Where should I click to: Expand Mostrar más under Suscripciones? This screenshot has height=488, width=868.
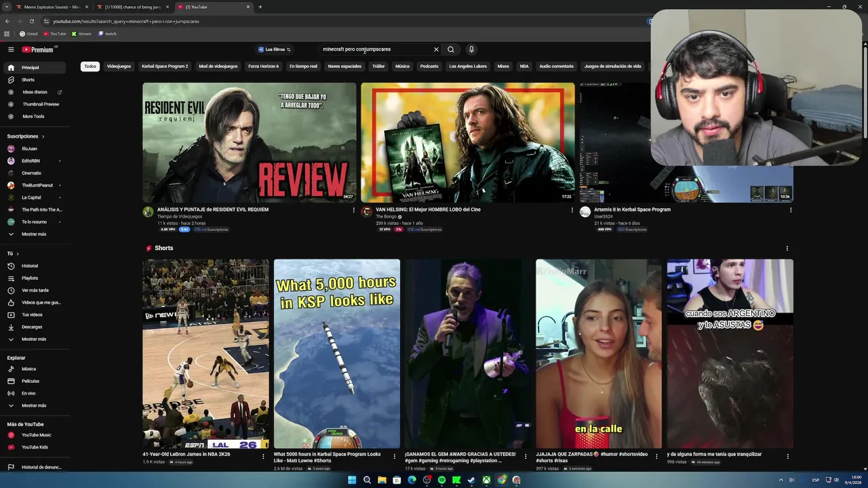pyautogui.click(x=35, y=235)
